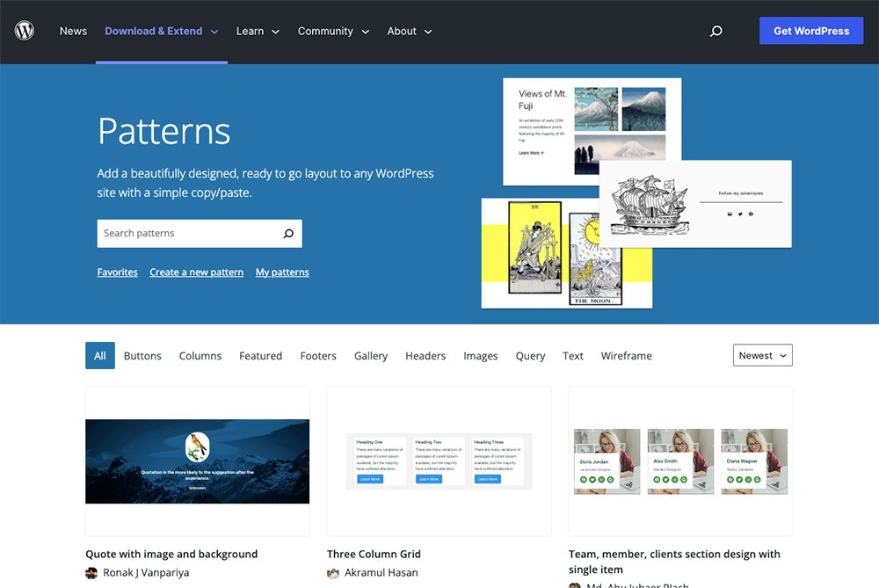Open Quote with image and background title
The width and height of the screenshot is (879, 588).
click(x=171, y=554)
